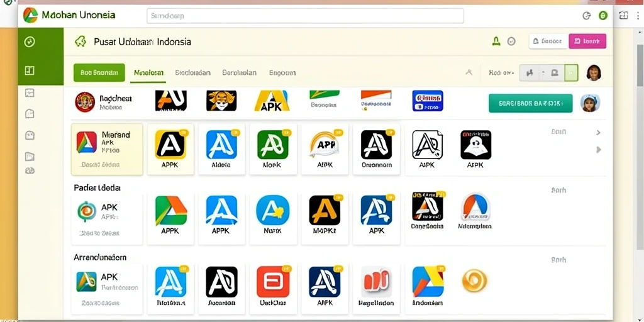Select the highlighted Nierand APK card
The image size is (644, 322).
(107, 149)
